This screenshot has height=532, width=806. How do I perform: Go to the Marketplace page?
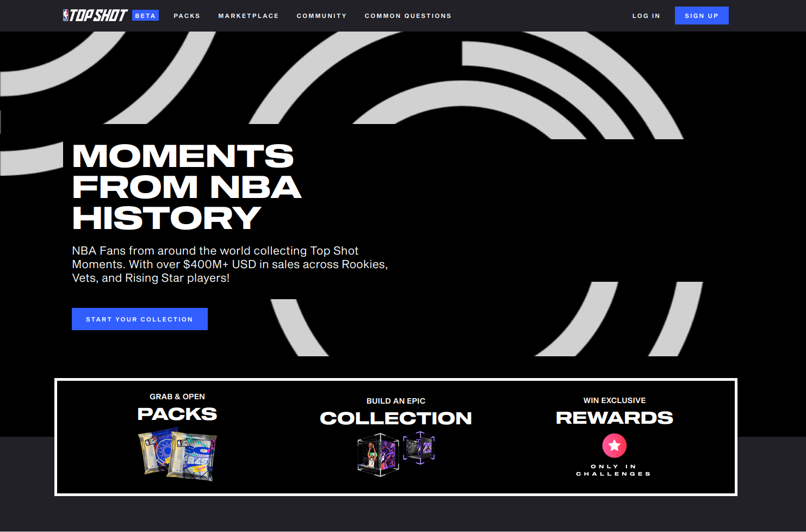click(249, 16)
